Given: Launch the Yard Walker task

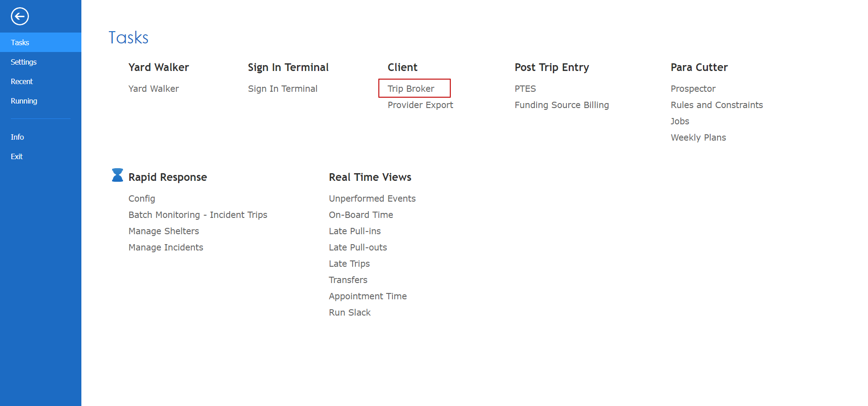Looking at the screenshot, I should [153, 89].
